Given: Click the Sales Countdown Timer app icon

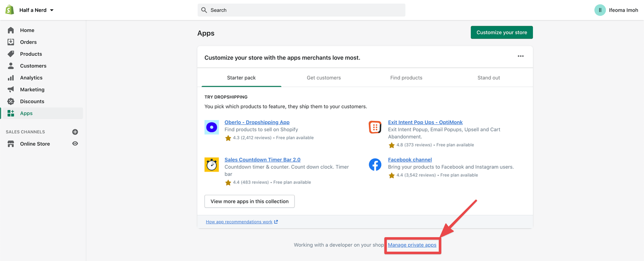Looking at the screenshot, I should point(212,165).
